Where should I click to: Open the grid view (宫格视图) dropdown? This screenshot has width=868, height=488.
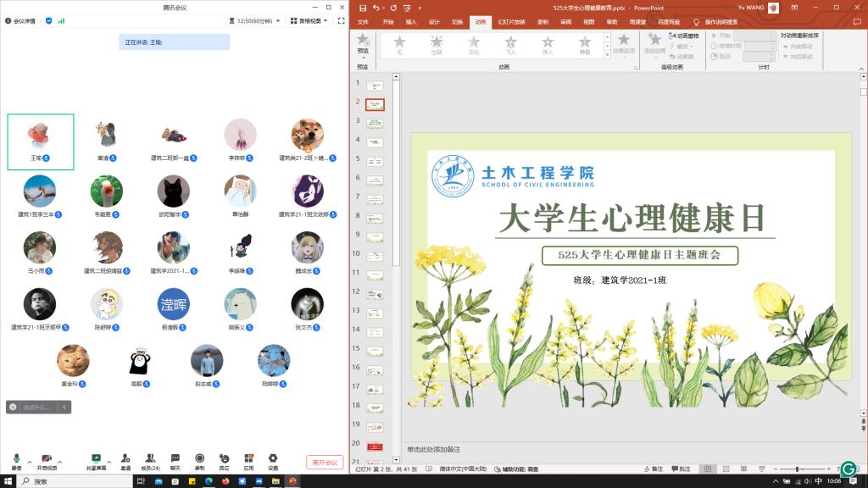click(309, 20)
